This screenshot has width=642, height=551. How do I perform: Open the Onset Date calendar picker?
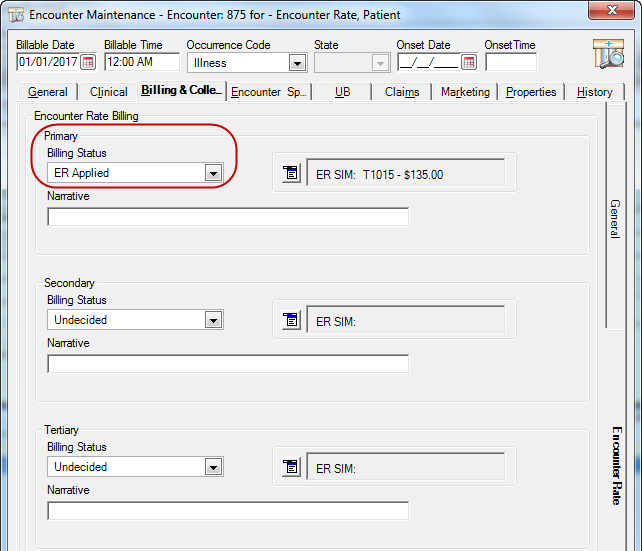469,62
